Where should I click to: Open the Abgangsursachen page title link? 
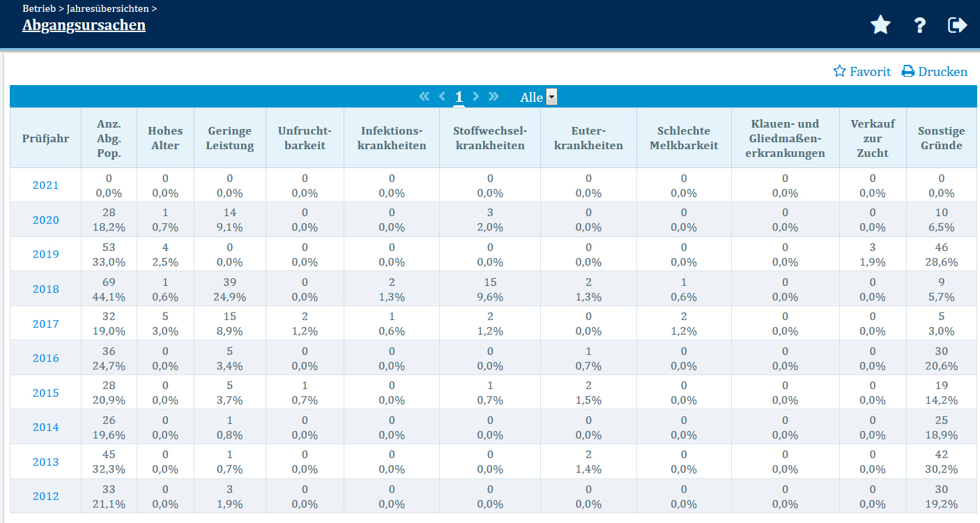click(x=84, y=26)
